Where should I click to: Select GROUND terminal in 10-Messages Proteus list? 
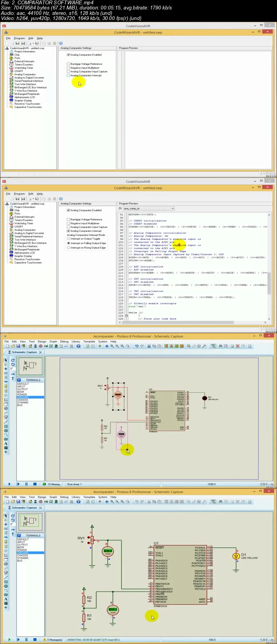pos(31,397)
